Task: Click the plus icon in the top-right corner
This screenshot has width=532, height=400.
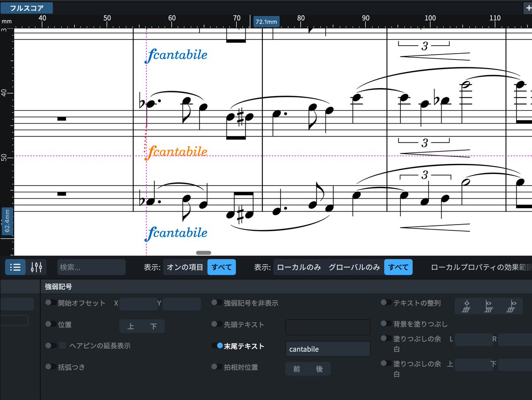Action: click(528, 8)
